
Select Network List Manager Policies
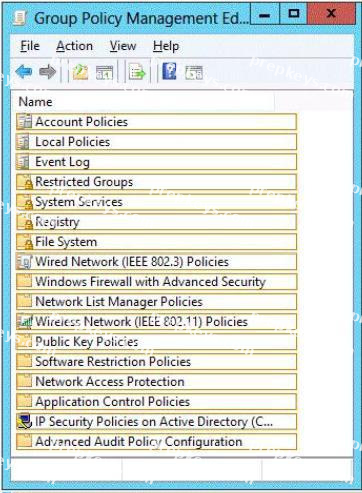pos(156,302)
